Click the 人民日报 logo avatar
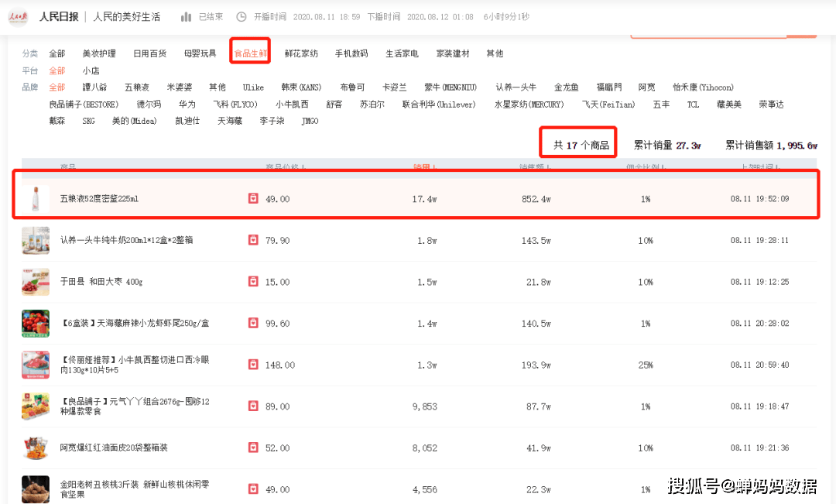836x504 pixels. point(18,16)
